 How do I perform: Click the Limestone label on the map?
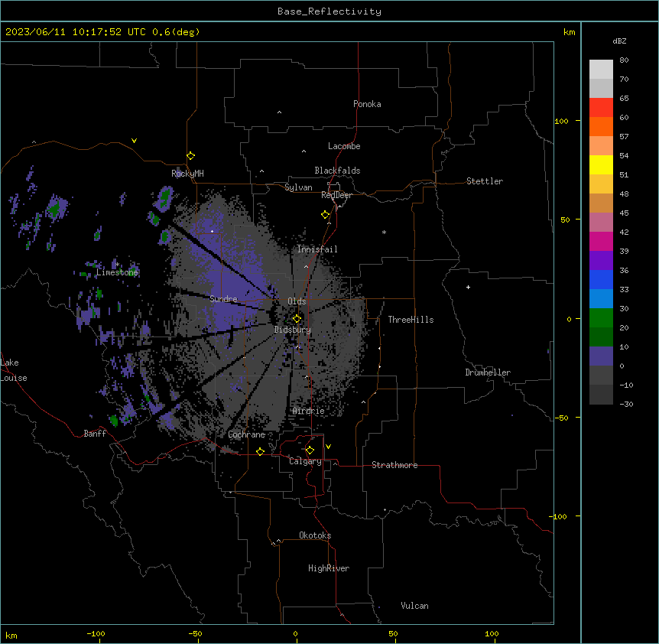click(x=117, y=272)
